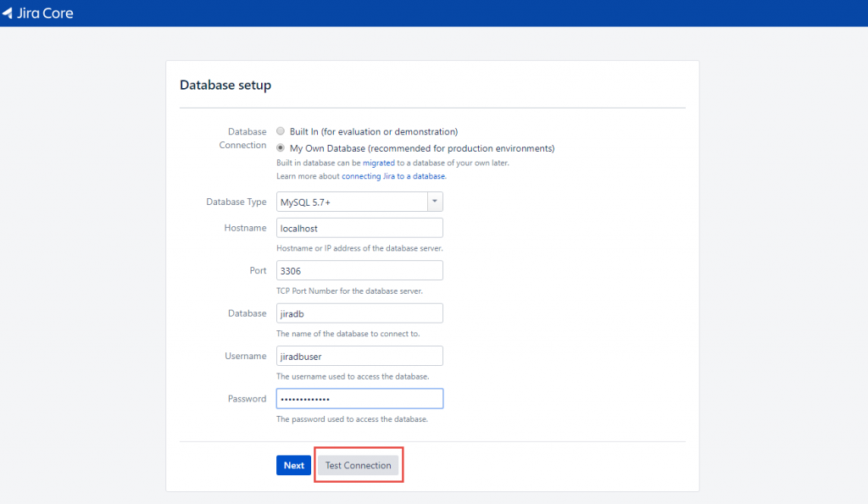Screen dimensions: 868x504
Task: Focus the Port field showing 3306
Action: pos(359,270)
